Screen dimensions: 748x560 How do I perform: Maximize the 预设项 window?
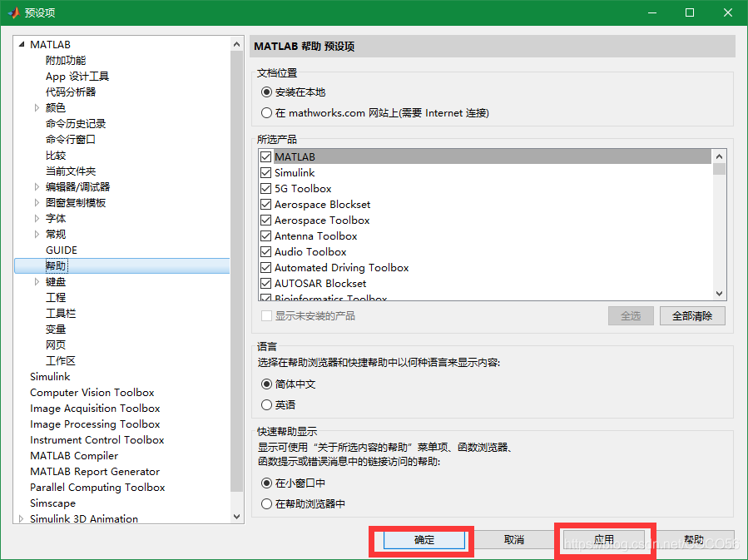tap(690, 12)
